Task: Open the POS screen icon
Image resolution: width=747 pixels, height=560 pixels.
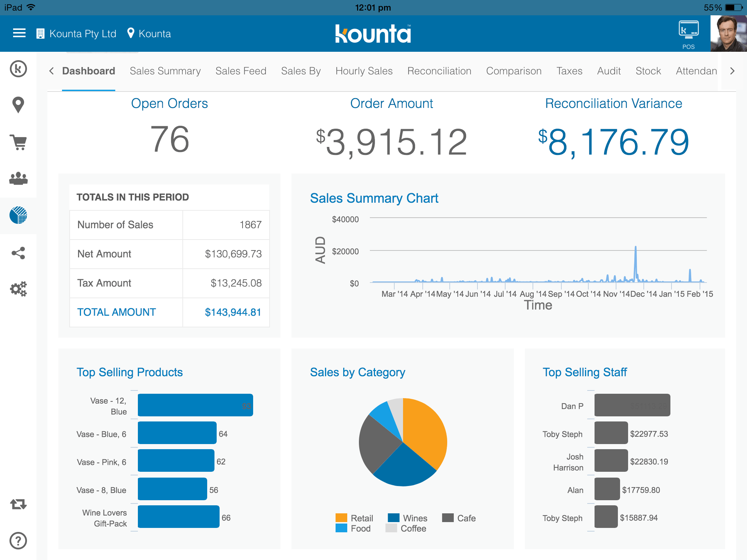Action: 688,35
